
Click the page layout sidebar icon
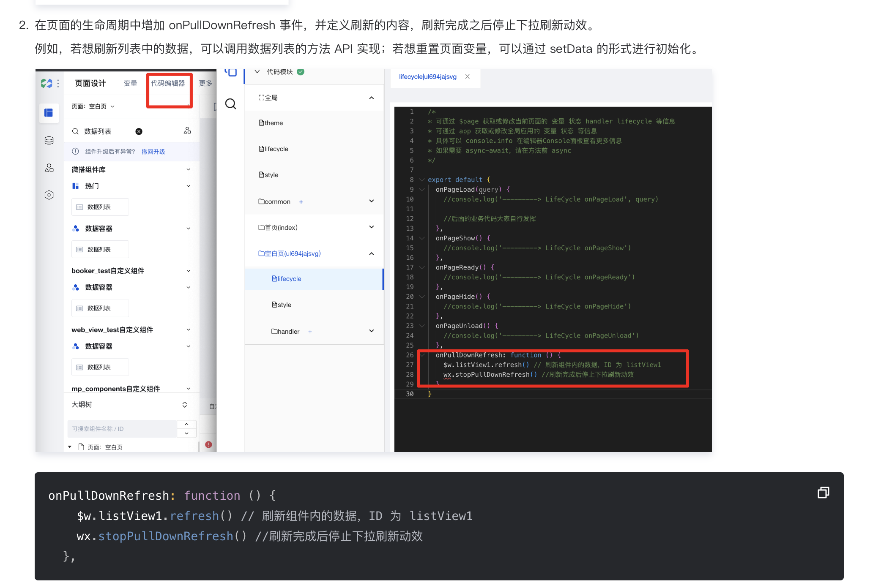49,113
